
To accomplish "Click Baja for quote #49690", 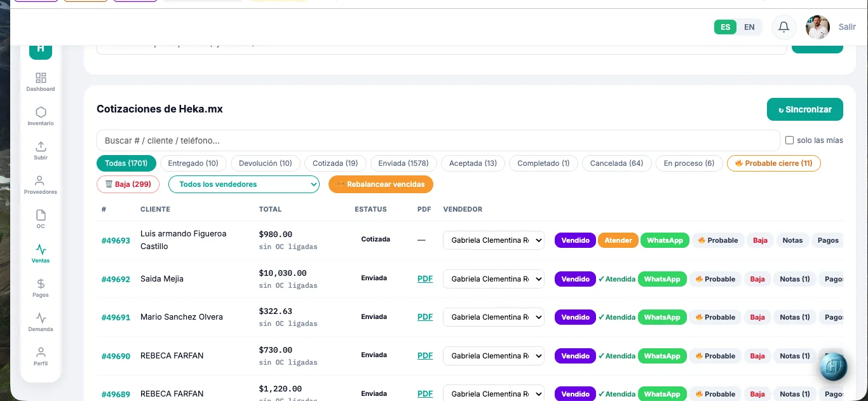I will coord(757,356).
